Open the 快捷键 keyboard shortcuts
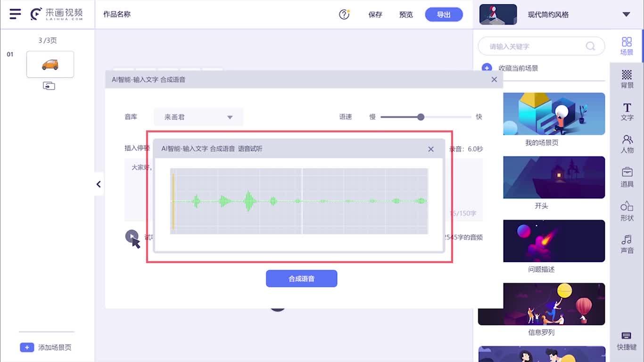The height and width of the screenshot is (362, 644). click(627, 341)
